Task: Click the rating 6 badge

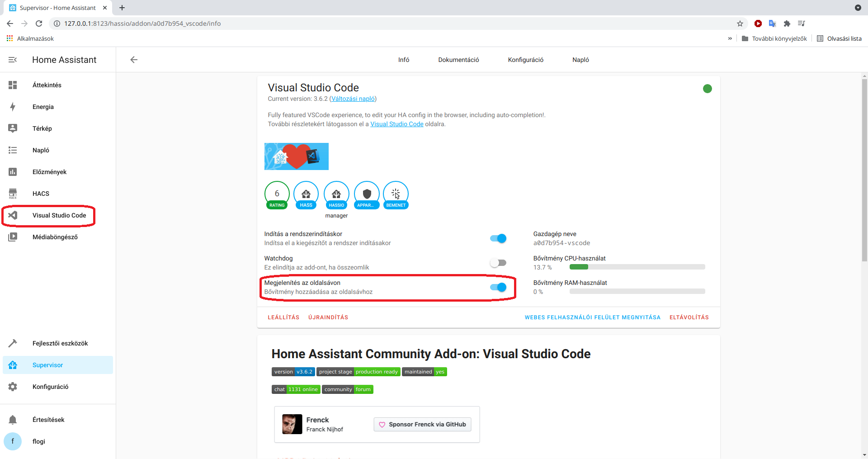Action: [x=277, y=195]
